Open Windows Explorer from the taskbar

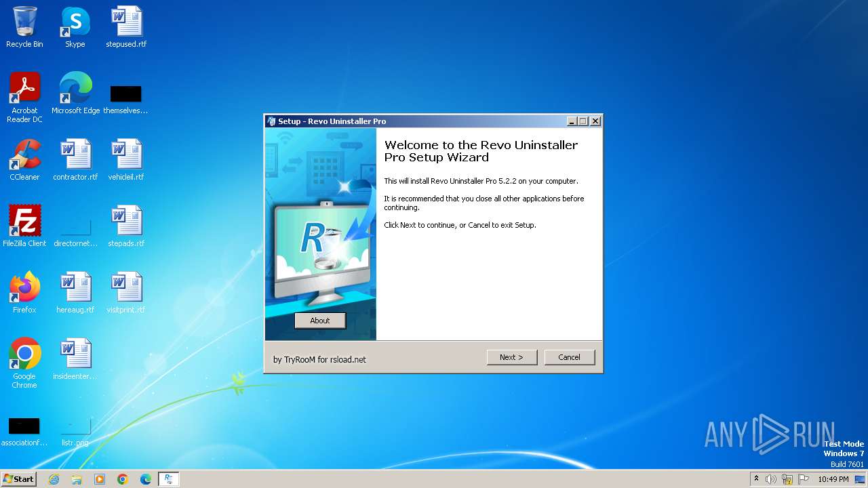click(x=77, y=479)
